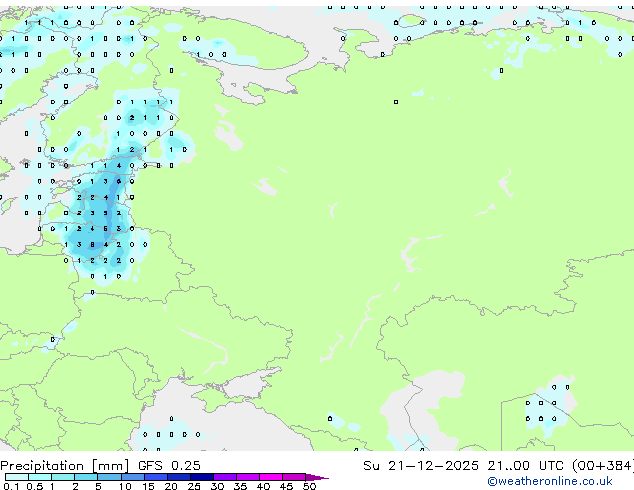This screenshot has width=634, height=490.
Task: Click the '20' legend scale label
Action: point(171,486)
